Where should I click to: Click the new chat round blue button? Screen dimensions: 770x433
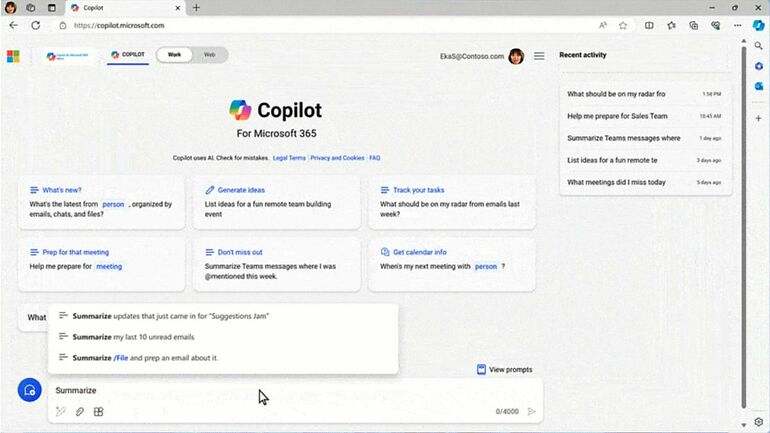pos(29,390)
